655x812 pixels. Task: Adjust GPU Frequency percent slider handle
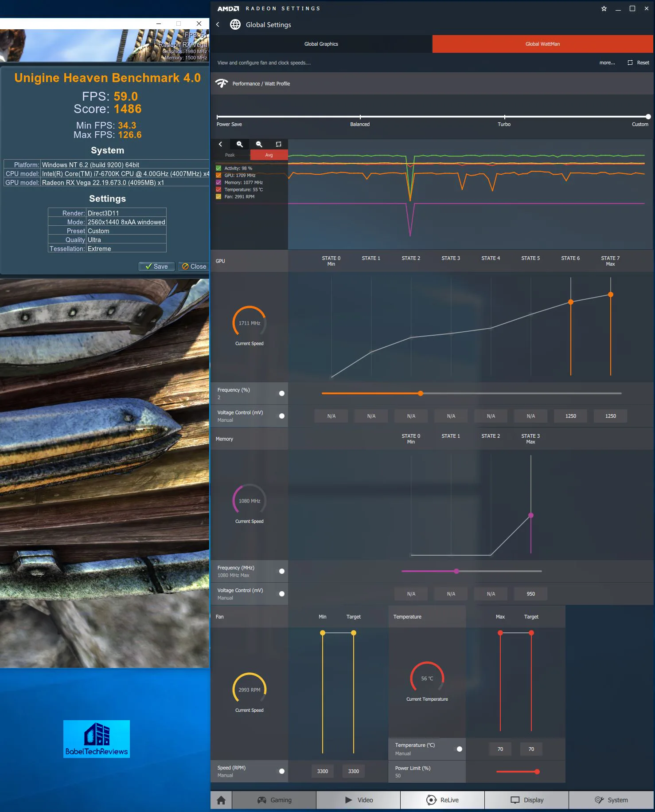(x=421, y=393)
